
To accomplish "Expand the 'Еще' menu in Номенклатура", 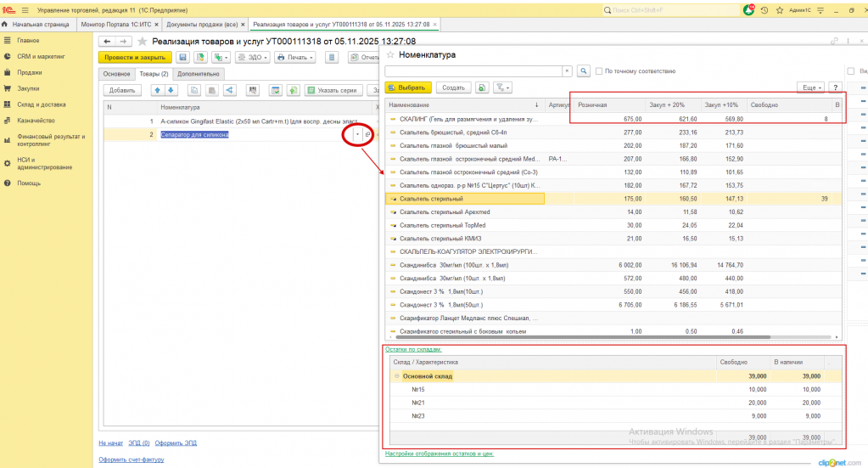I will point(811,87).
